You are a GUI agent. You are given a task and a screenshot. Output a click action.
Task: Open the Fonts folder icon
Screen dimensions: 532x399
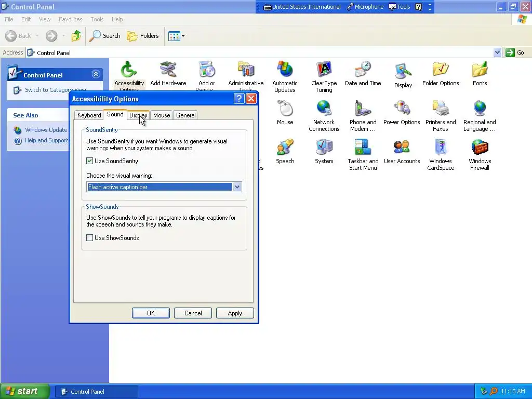pos(480,74)
